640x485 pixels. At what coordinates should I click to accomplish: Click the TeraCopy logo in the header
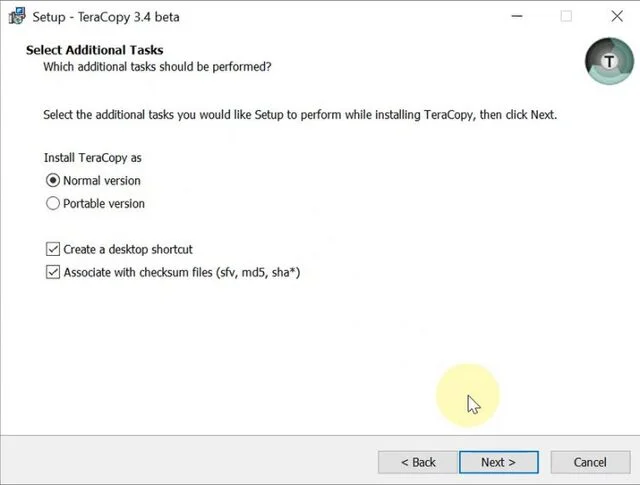point(608,61)
